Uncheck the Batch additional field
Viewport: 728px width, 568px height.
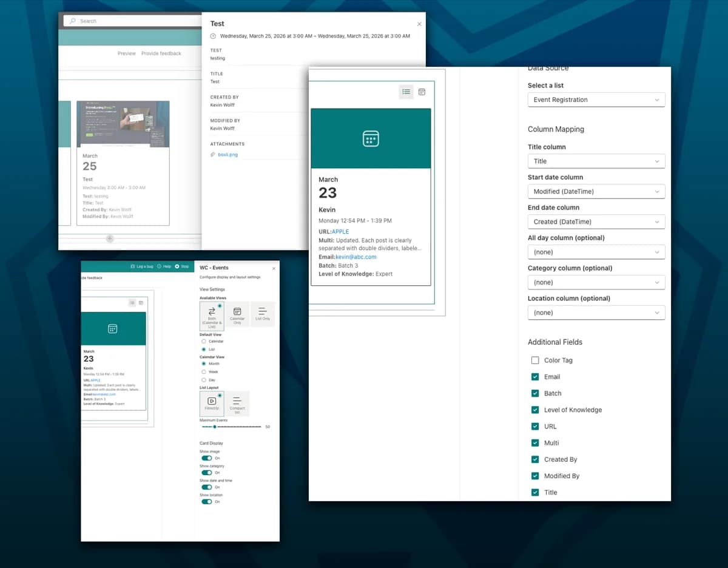[x=535, y=393]
